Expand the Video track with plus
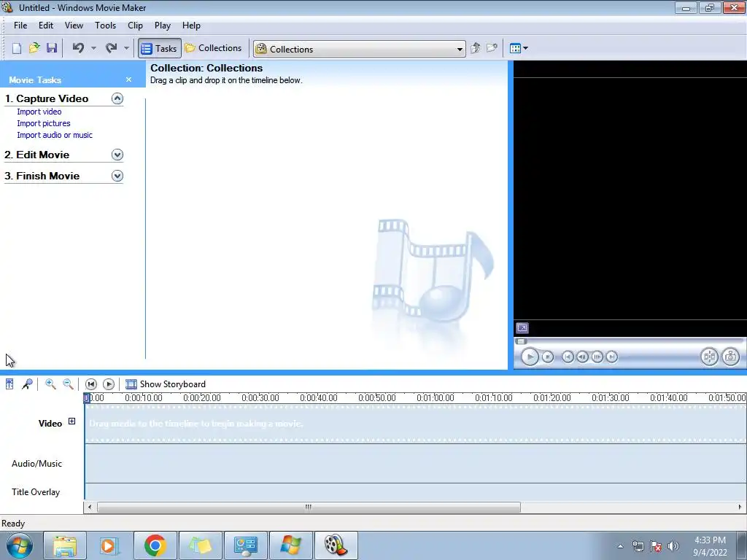The width and height of the screenshot is (747, 560). coord(71,421)
